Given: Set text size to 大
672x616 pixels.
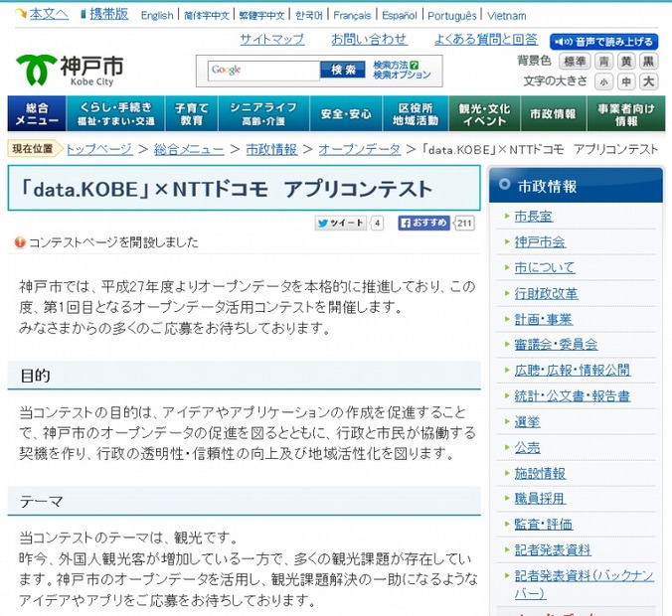Looking at the screenshot, I should click(648, 81).
